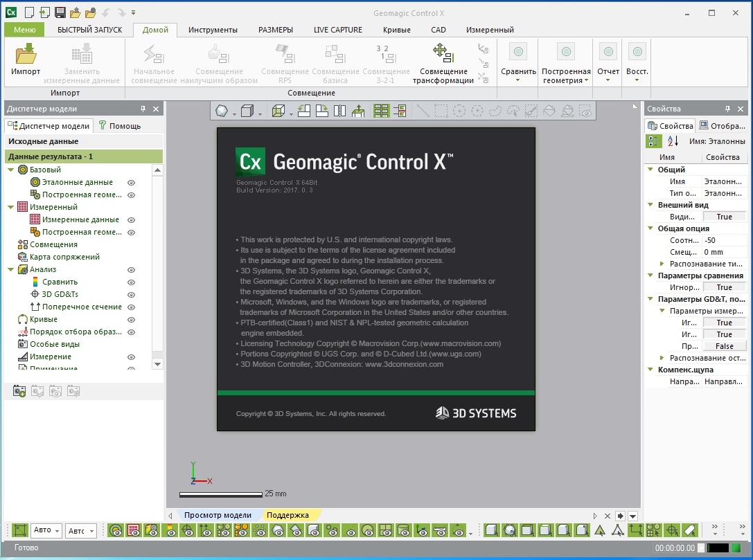This screenshot has height=560, width=753.
Task: Toggle reference data visibility icon in bottom toolbar
Action: 115,530
